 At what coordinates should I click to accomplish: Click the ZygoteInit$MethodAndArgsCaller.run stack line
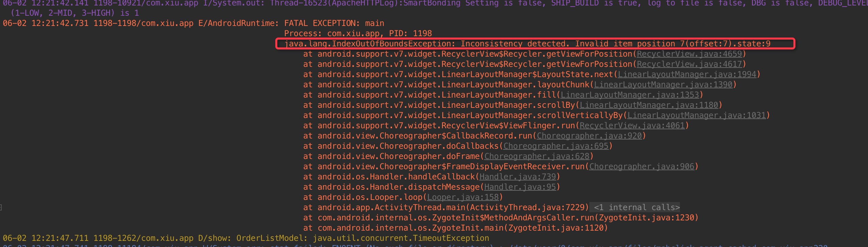tap(501, 218)
